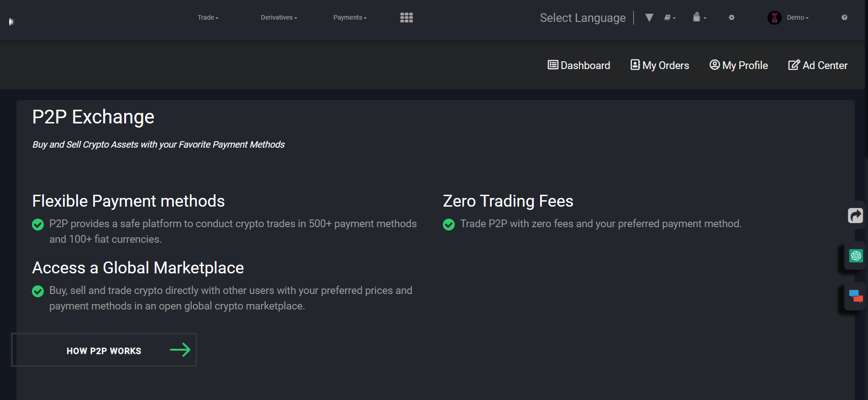
Task: Click Select Language
Action: pos(583,18)
